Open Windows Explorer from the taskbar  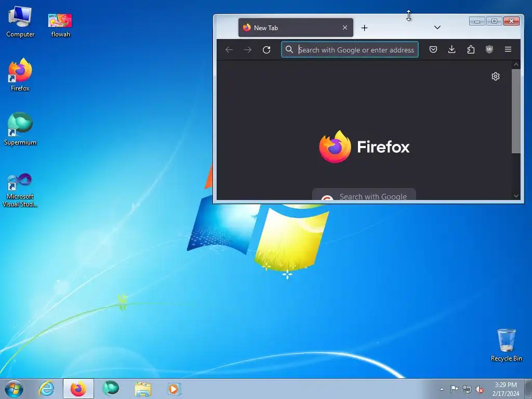143,389
